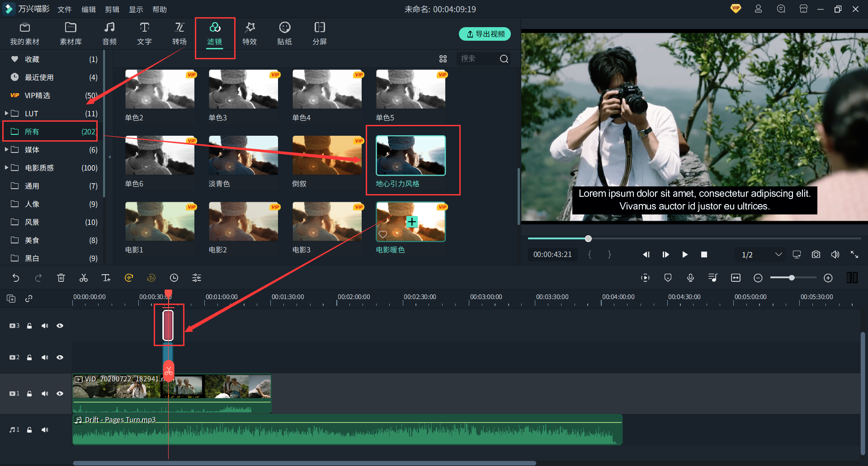Click the delete trash icon
The image size is (868, 466).
click(x=61, y=278)
